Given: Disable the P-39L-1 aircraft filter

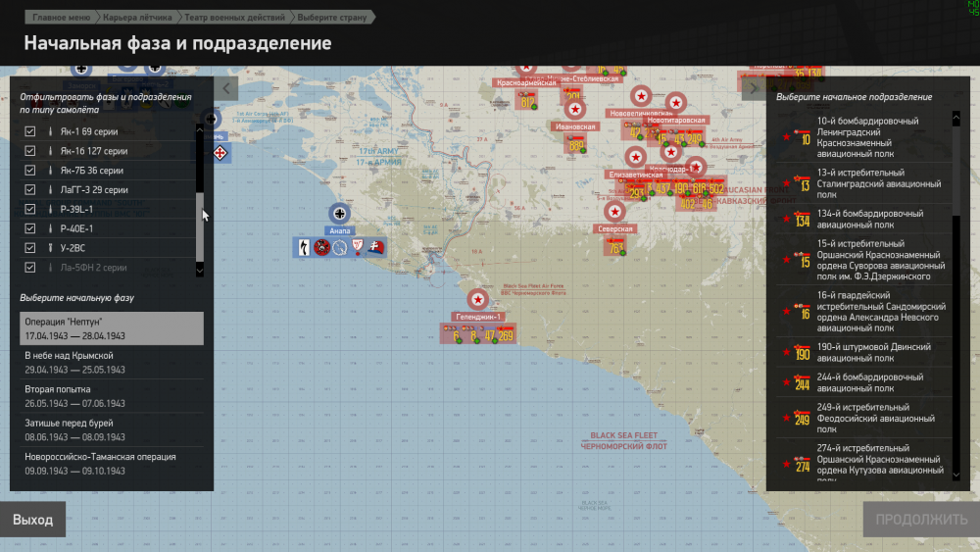Looking at the screenshot, I should [x=30, y=209].
